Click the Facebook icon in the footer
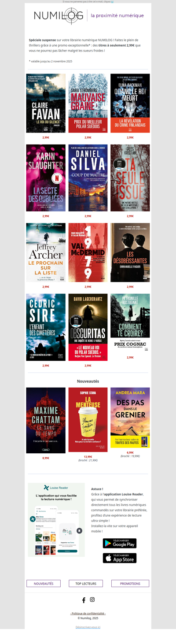This screenshot has height=644, width=176. (84, 600)
